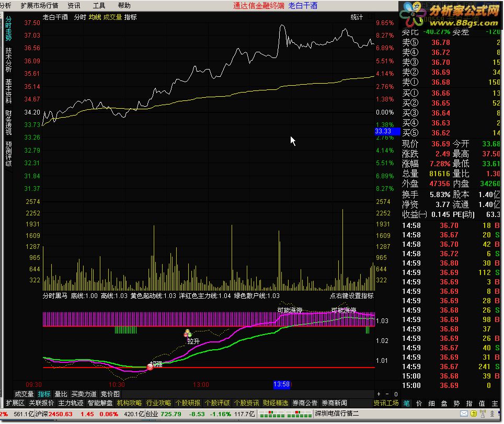
Task: Open the 机构攻略 bottom tab
Action: point(129,403)
